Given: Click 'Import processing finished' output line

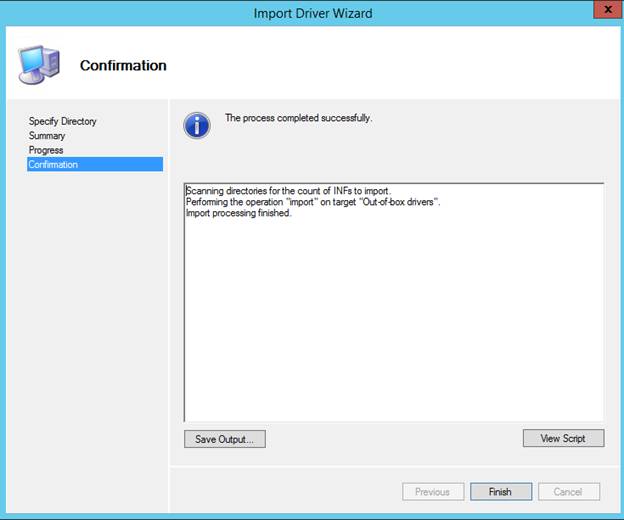Looking at the screenshot, I should (239, 213).
